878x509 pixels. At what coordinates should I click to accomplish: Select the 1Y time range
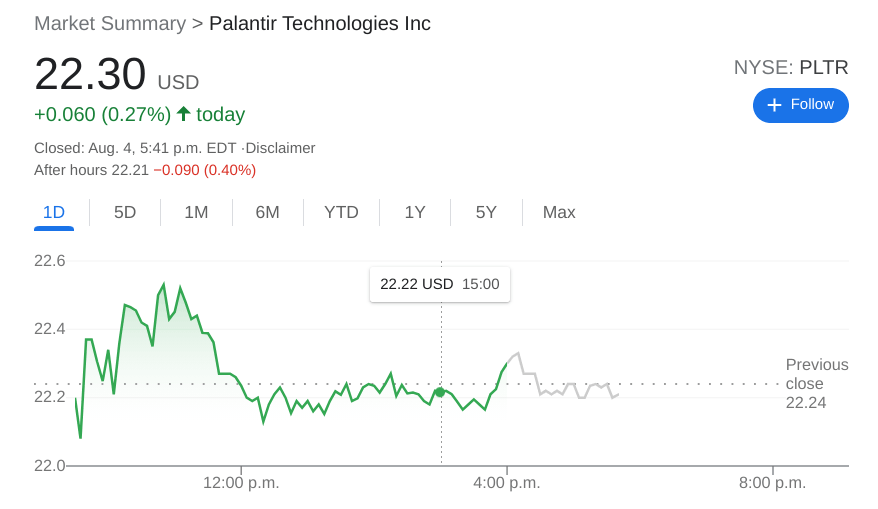pos(415,212)
